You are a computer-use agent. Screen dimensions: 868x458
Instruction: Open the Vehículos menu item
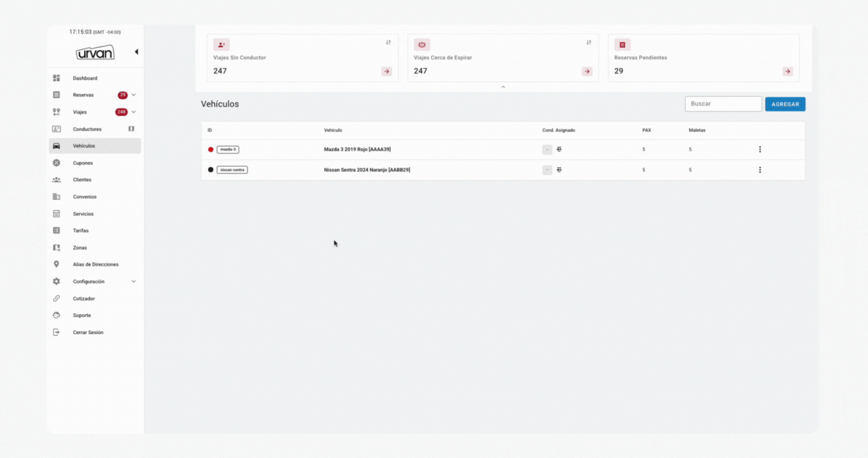tap(95, 146)
